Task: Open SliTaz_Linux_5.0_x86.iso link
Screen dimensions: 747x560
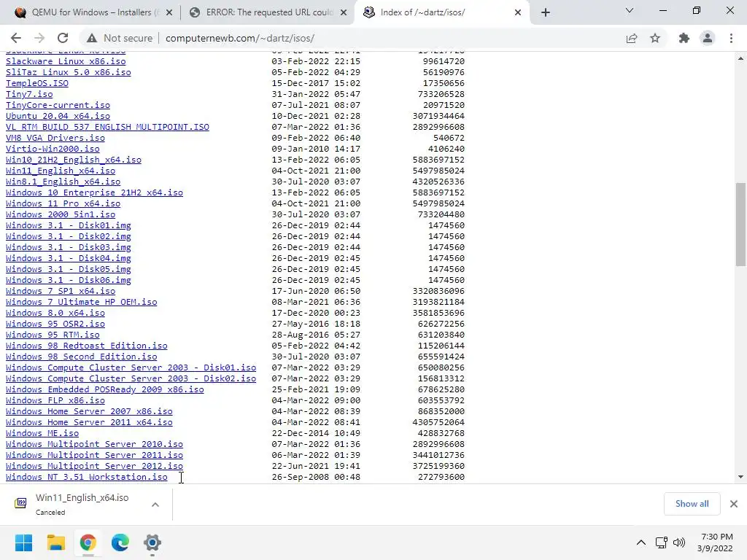Action: 68,72
